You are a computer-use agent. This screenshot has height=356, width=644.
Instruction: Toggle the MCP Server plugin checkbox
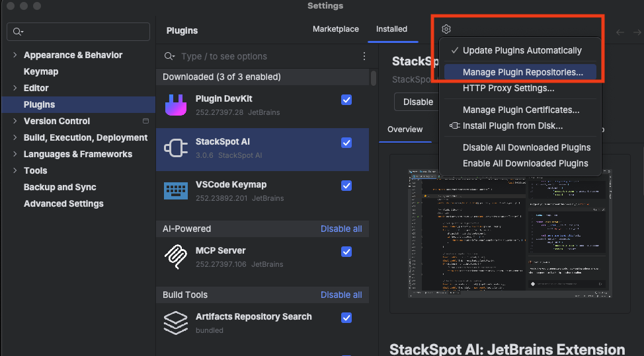346,252
